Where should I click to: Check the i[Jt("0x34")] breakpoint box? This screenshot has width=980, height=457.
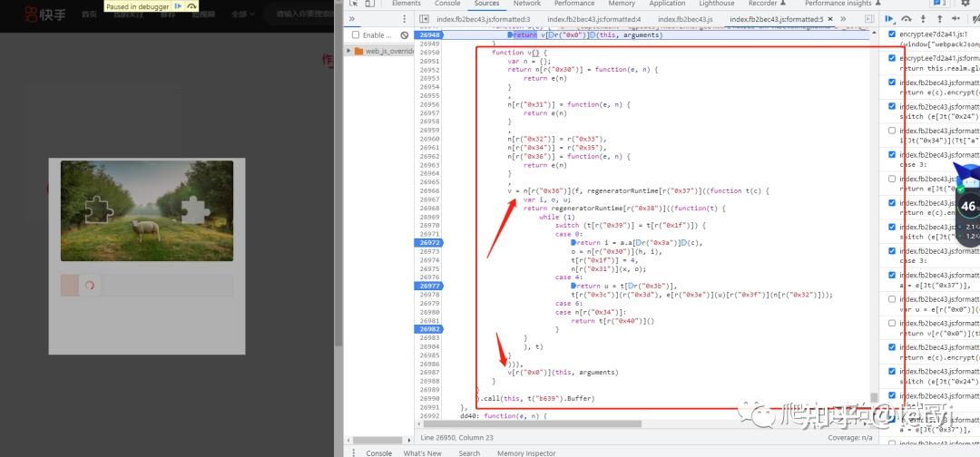tap(892, 131)
